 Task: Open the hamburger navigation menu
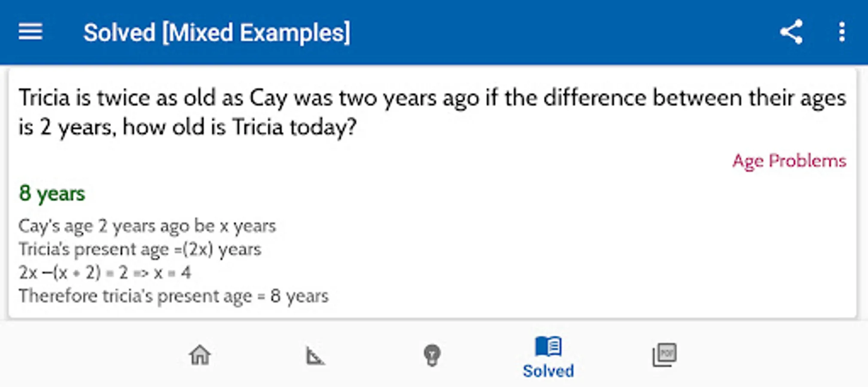30,32
